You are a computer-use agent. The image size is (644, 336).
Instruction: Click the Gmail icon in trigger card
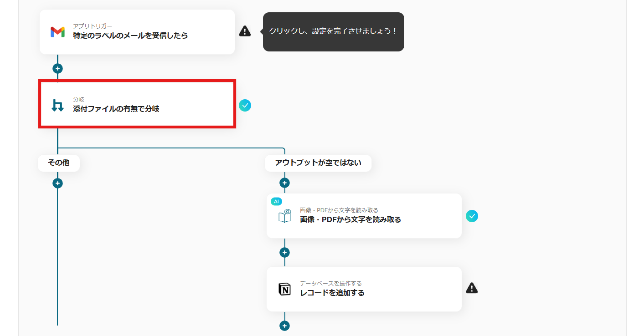click(57, 32)
